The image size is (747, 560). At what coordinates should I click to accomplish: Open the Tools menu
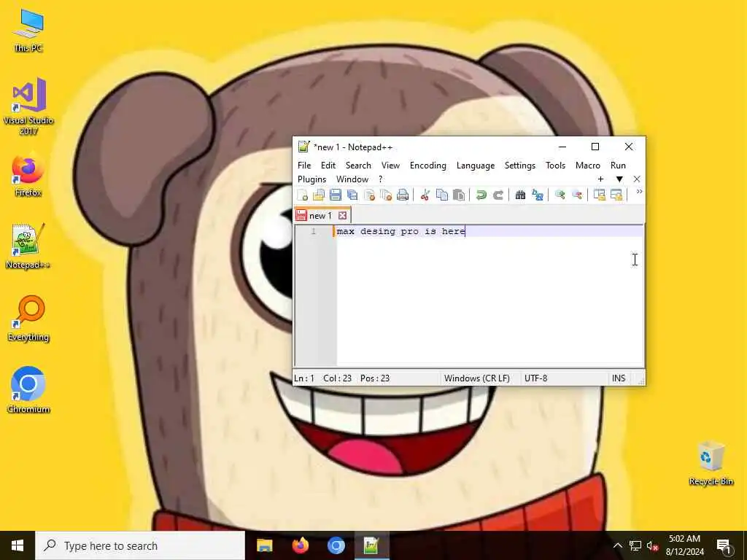(555, 166)
